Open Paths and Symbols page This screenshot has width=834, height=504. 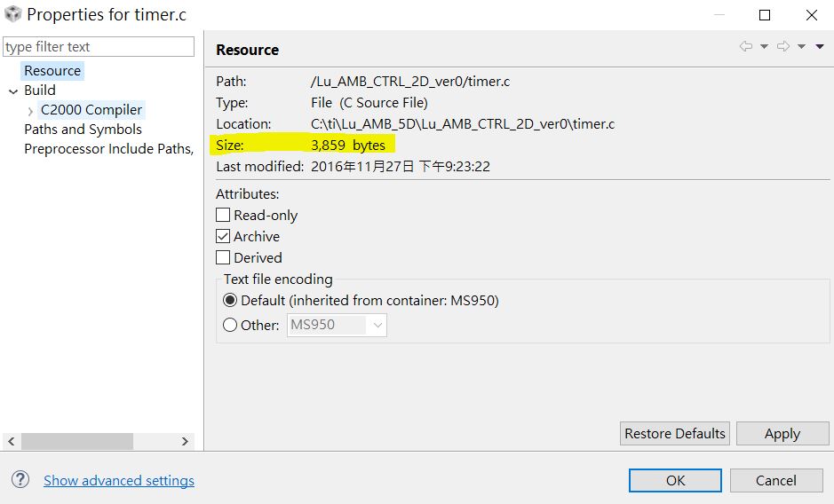point(83,130)
